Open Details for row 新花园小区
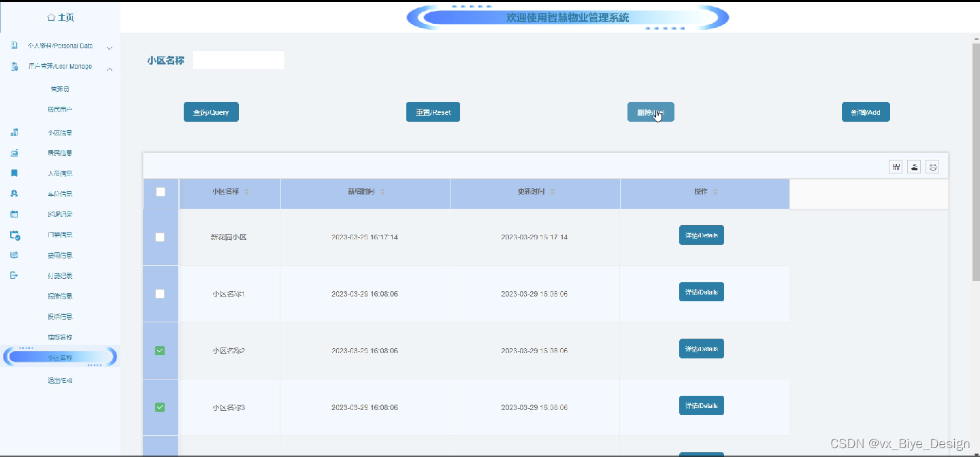The image size is (980, 457). pyautogui.click(x=702, y=235)
